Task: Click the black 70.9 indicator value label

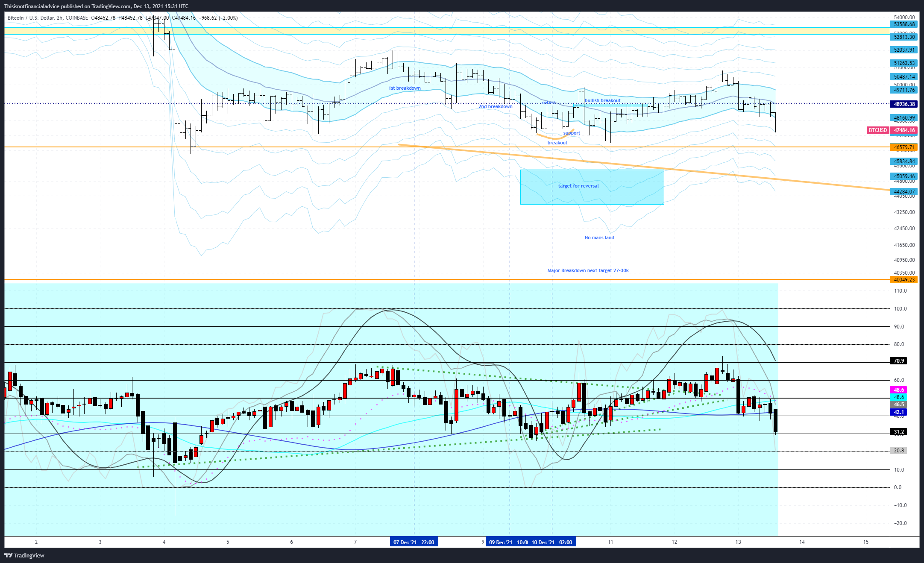Action: point(899,361)
